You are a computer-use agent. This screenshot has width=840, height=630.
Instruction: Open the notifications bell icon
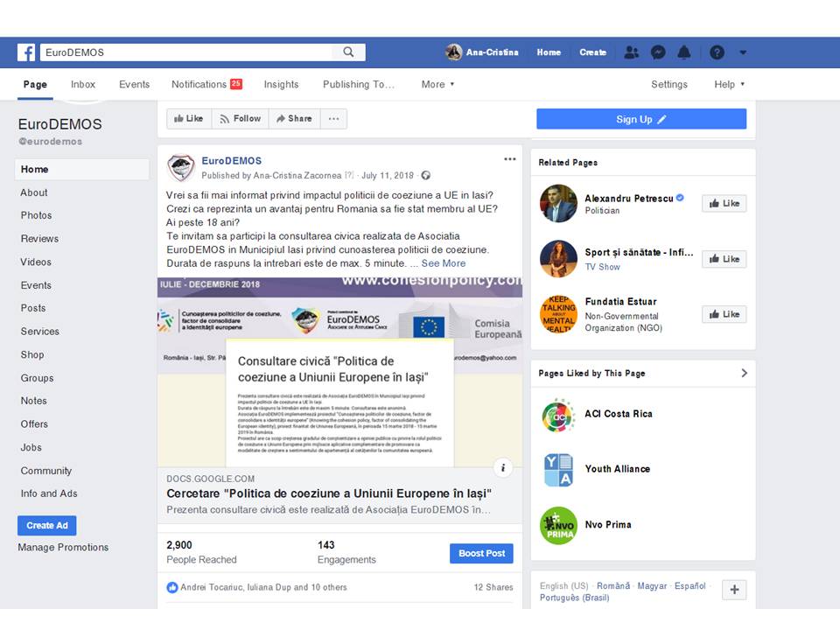(684, 52)
